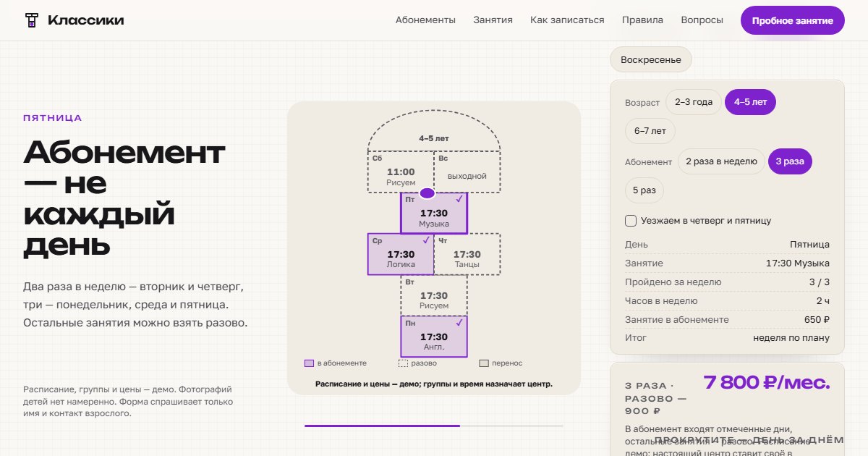Screen dimensions: 868x456
Task: Choose age 6–7 лет
Action: [650, 131]
